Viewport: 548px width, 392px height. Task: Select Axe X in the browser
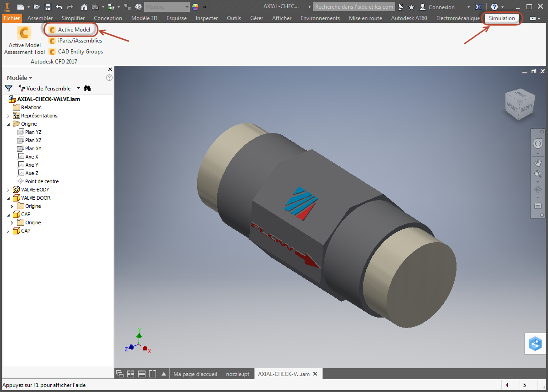click(x=28, y=157)
